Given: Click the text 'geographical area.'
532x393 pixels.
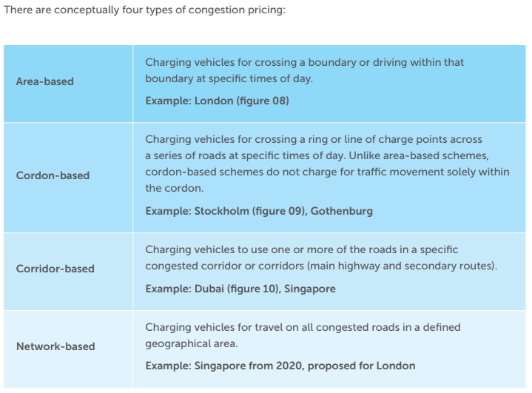Looking at the screenshot, I should [x=192, y=344].
